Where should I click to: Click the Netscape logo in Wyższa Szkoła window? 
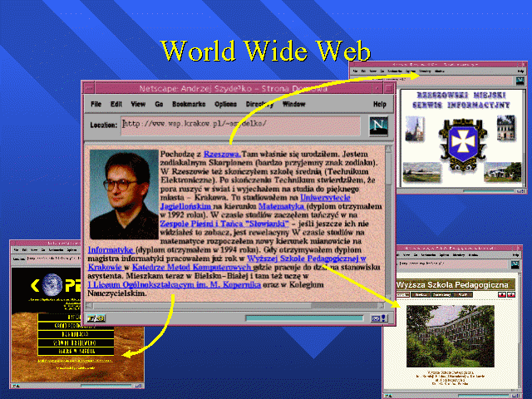515,264
